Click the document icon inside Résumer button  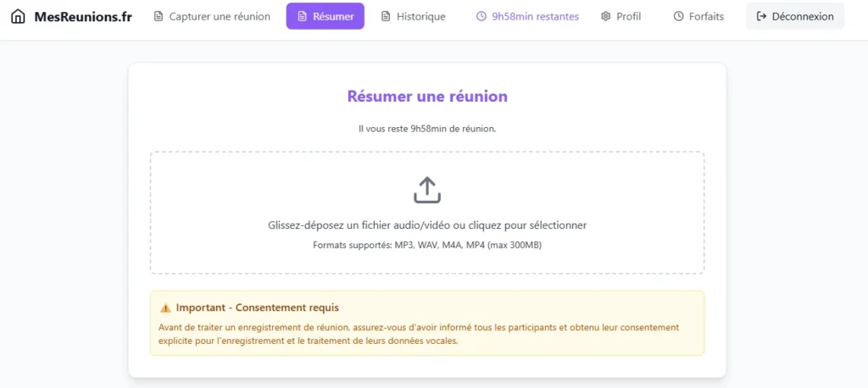(x=302, y=17)
